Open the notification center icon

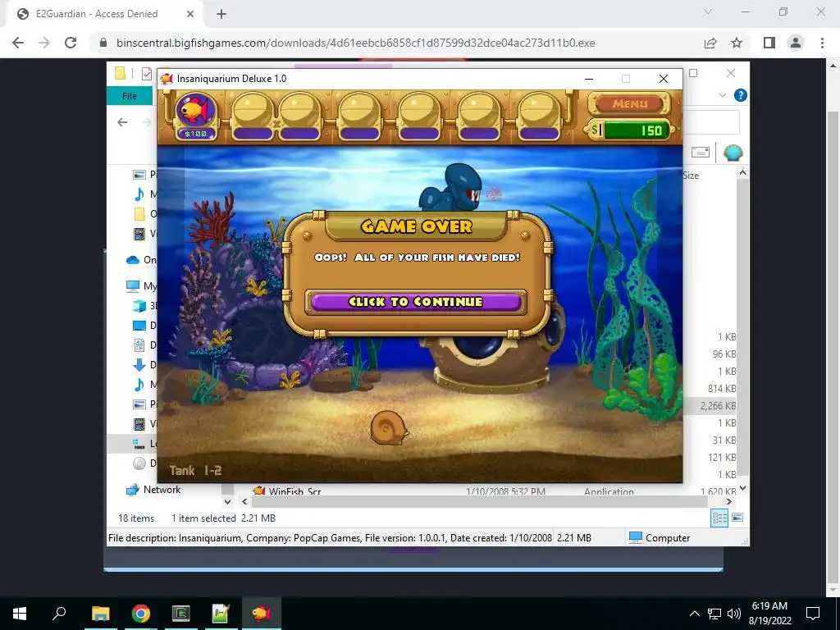coord(813,614)
